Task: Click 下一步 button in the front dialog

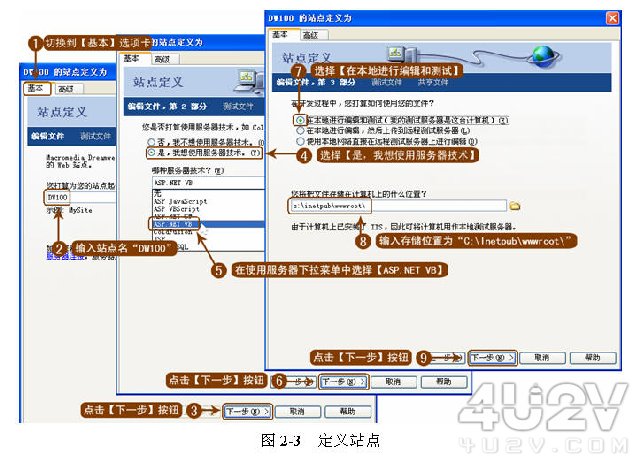Action: [x=493, y=357]
